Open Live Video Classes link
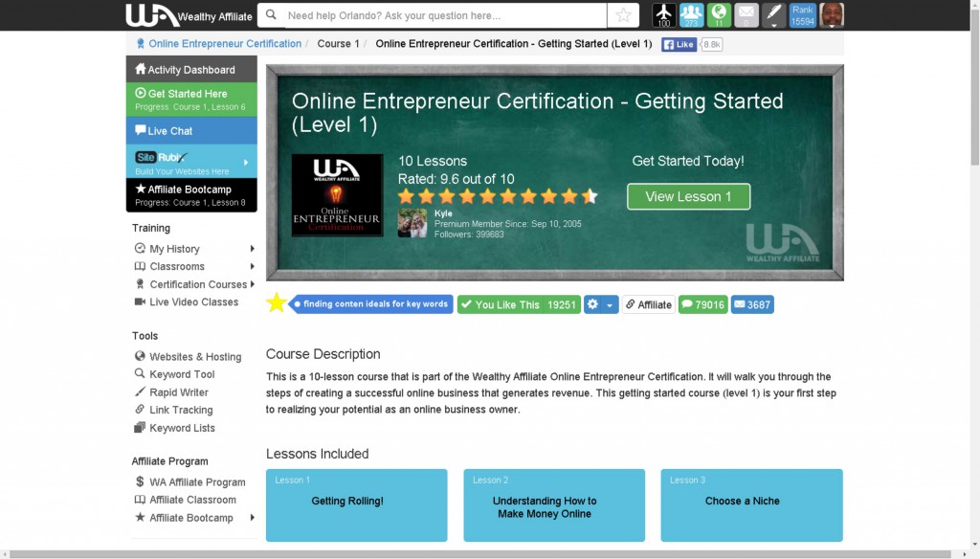The width and height of the screenshot is (980, 559). click(x=193, y=302)
